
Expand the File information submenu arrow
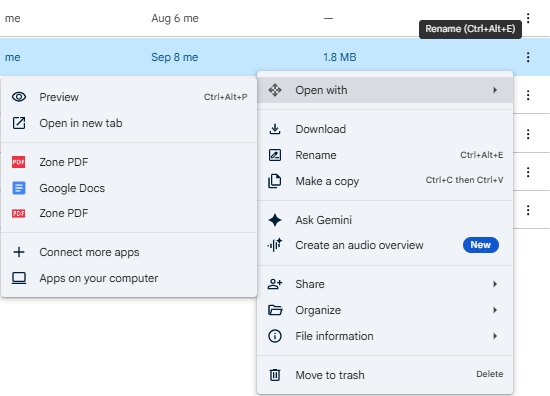pos(495,336)
